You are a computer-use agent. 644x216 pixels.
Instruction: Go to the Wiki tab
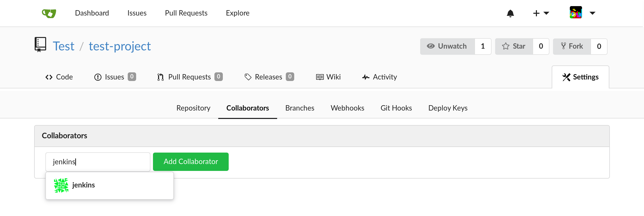tap(328, 77)
